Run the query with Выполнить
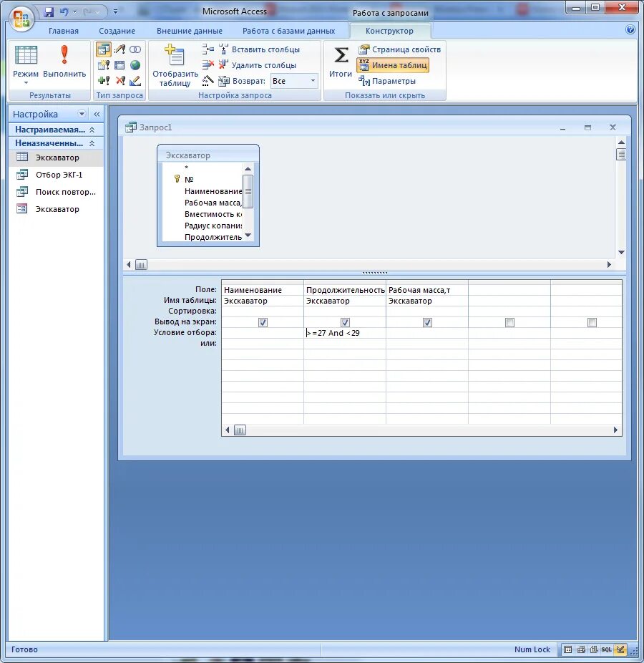644x663 pixels. click(x=64, y=62)
